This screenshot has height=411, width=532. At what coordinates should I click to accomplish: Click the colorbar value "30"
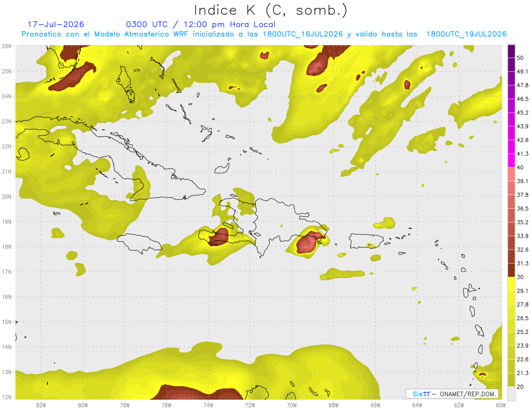pos(520,277)
